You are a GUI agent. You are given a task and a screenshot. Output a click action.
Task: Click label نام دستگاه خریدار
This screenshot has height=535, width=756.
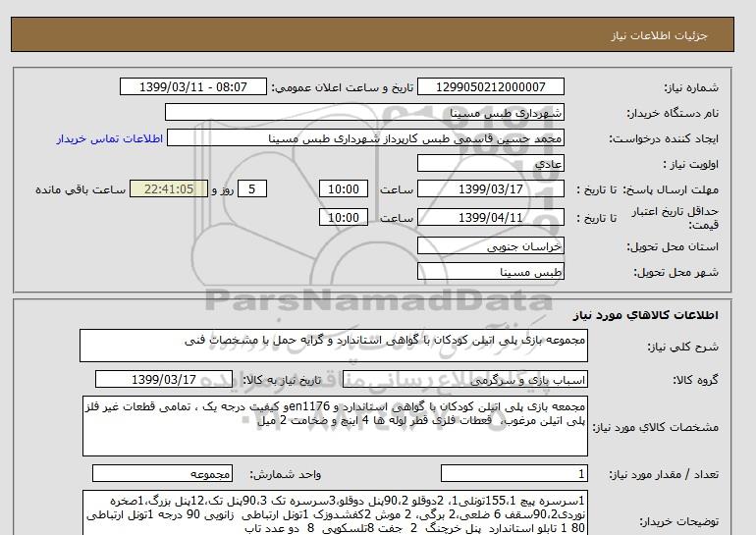(673, 113)
